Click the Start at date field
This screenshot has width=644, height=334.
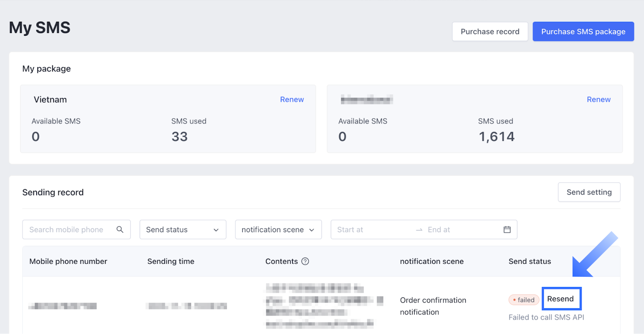coord(370,229)
